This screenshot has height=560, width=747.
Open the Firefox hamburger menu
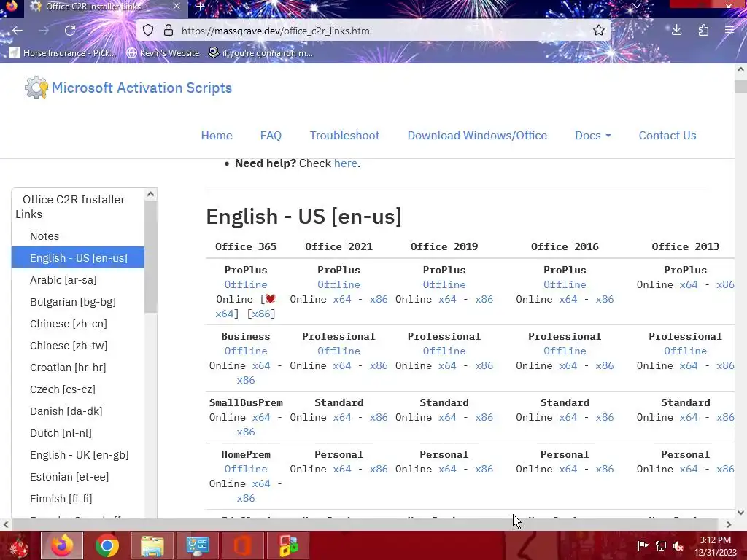pos(729,31)
